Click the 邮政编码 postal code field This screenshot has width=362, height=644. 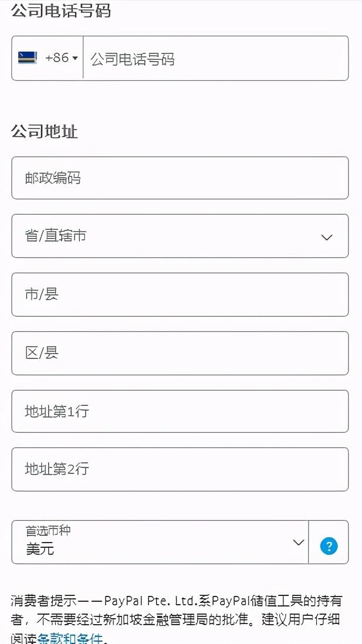point(180,178)
